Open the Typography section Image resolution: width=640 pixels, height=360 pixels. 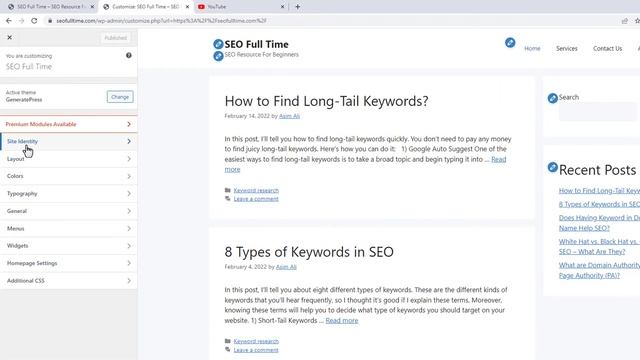coord(69,193)
